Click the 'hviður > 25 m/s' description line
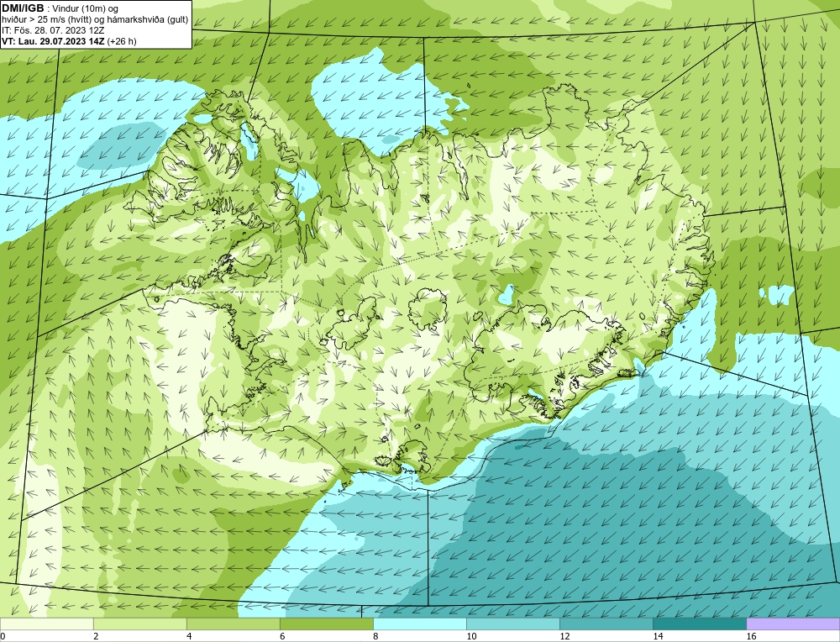 (95, 20)
